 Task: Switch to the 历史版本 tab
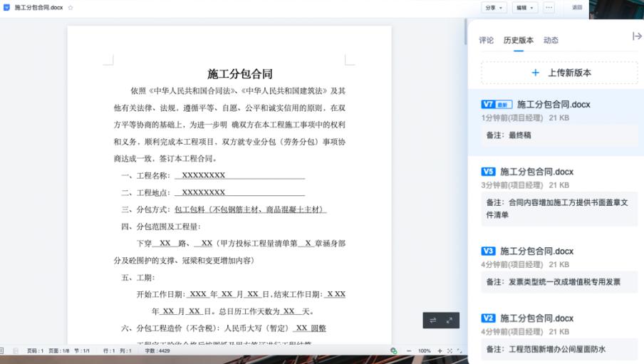coord(519,41)
